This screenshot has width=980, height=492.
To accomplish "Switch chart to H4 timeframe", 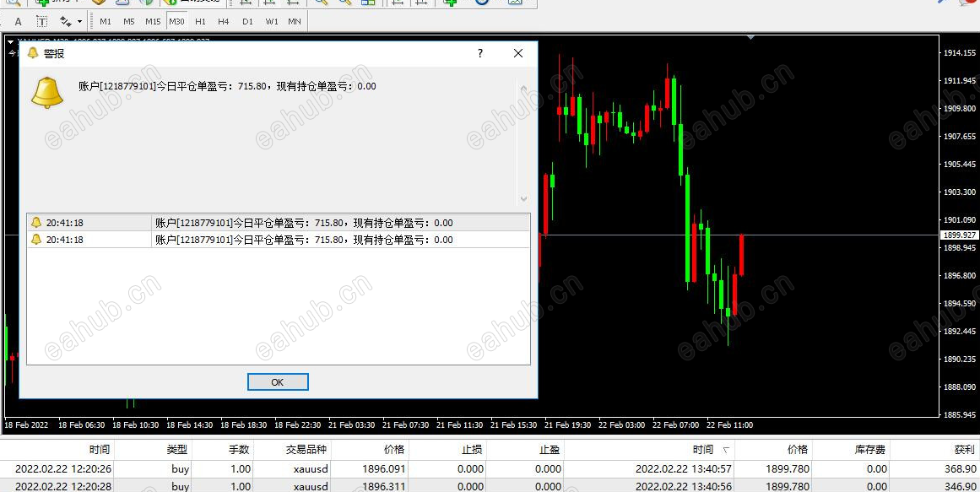I will [223, 22].
